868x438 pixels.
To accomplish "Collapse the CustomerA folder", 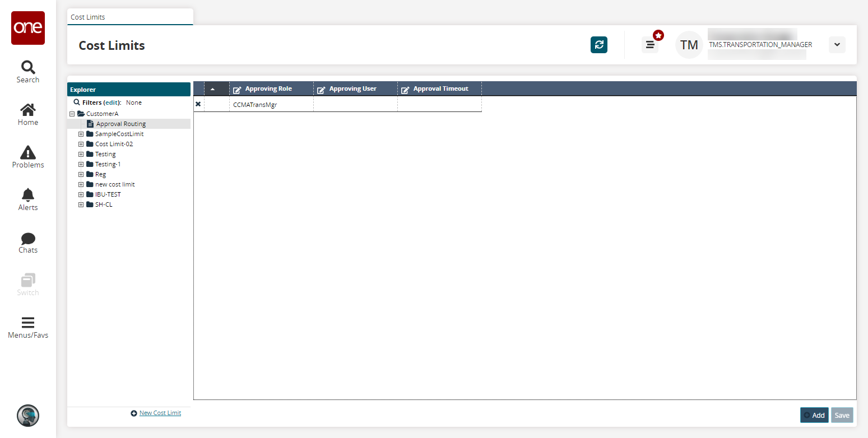I will (x=72, y=114).
